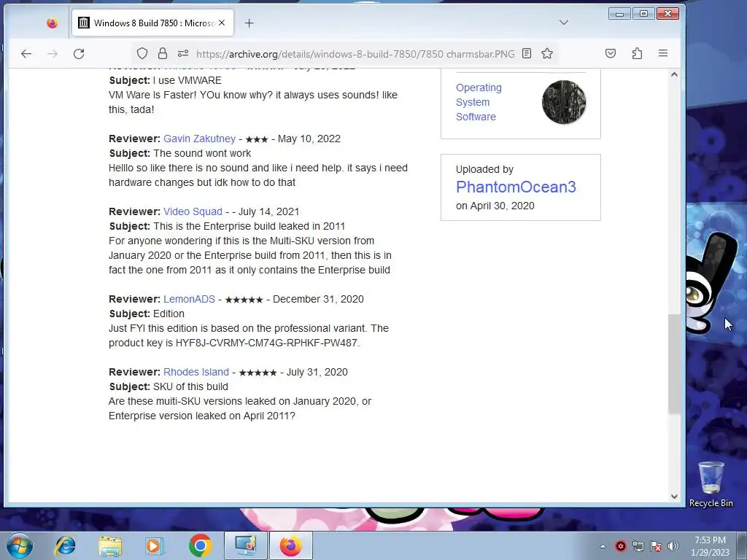Screen dimensions: 747x560
Task: Select the Windows 8 Build 7850 tab
Action: click(x=152, y=23)
